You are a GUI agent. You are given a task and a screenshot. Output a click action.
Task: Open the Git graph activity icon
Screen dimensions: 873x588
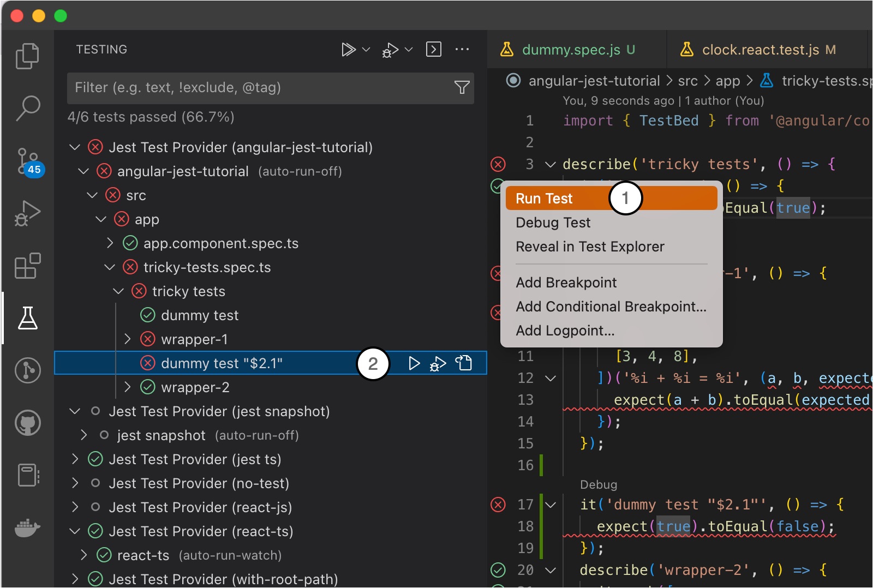tap(27, 370)
